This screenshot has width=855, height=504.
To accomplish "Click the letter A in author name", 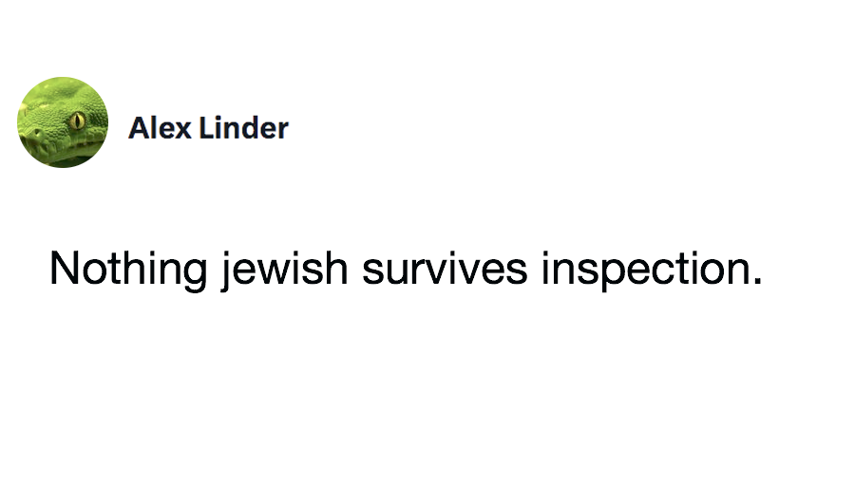I will click(x=139, y=127).
